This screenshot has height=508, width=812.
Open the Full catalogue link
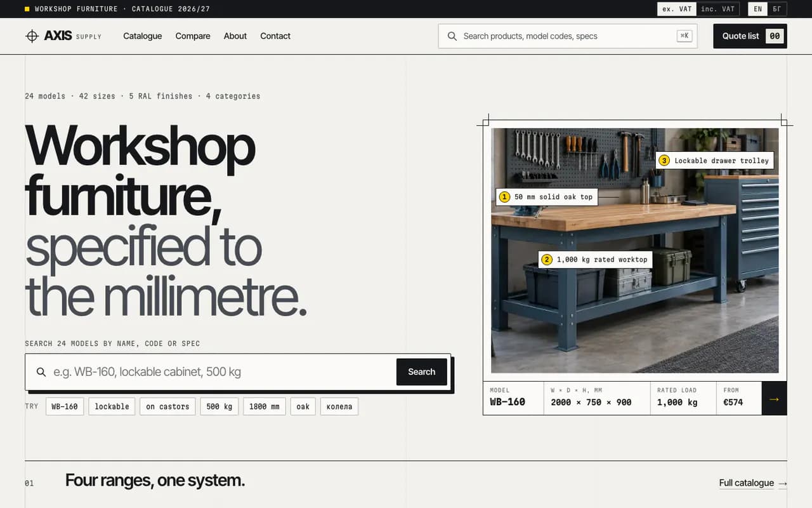[747, 483]
